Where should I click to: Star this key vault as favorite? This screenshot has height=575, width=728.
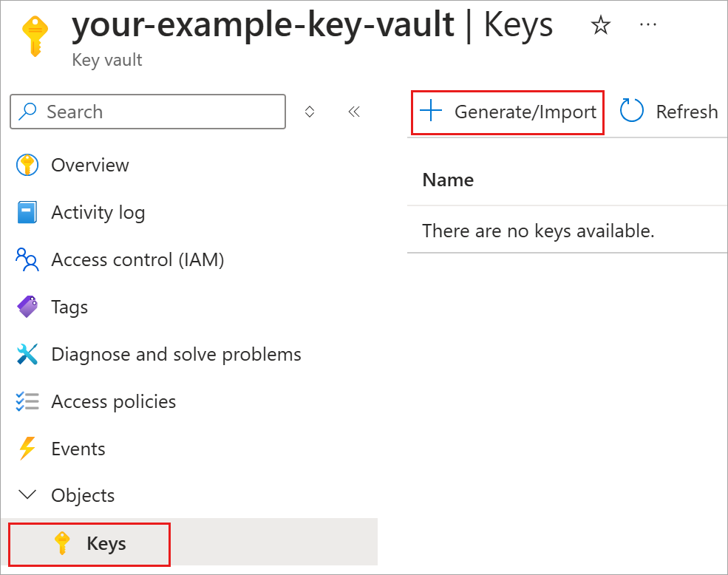pyautogui.click(x=601, y=24)
